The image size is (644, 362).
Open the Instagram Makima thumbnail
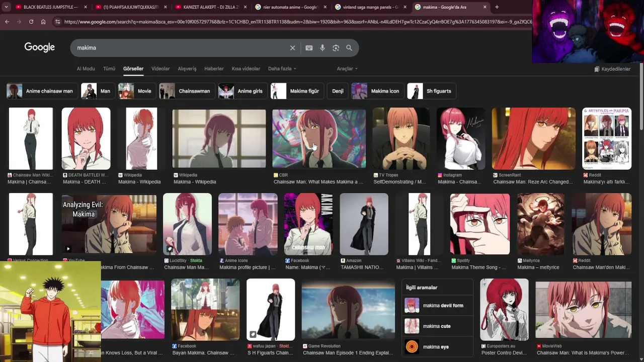[x=461, y=138]
